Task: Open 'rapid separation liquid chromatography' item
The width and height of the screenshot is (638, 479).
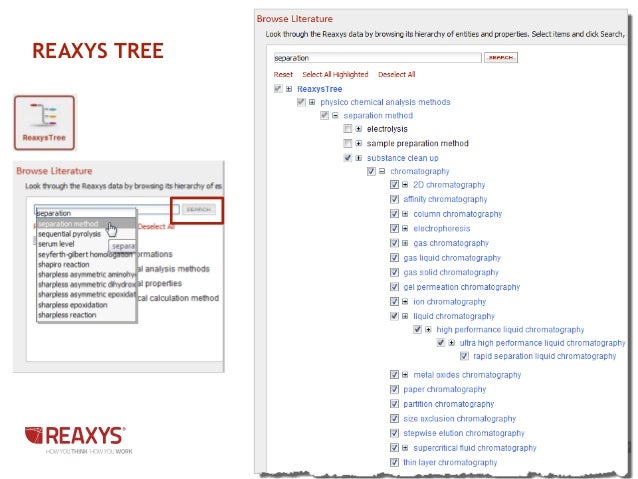Action: (x=544, y=356)
